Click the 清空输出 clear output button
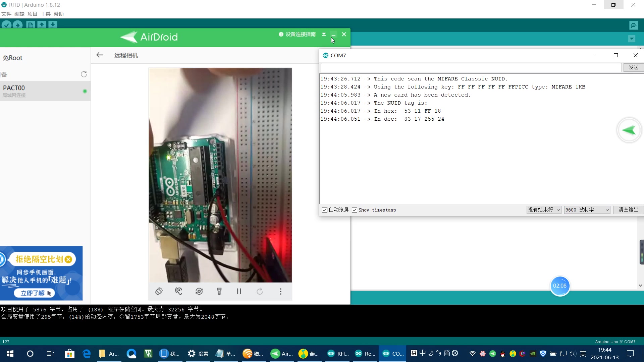 pos(628,210)
